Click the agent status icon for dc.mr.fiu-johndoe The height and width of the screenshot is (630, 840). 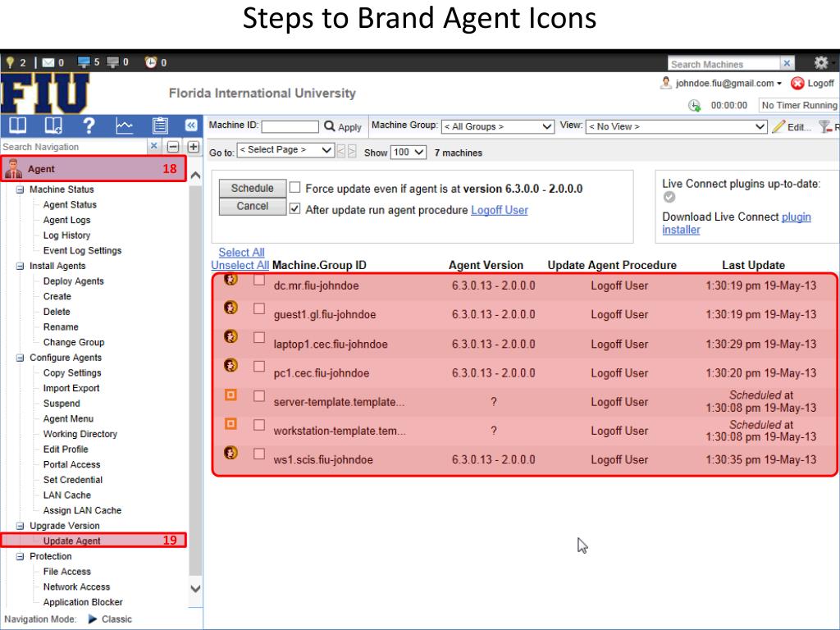coord(231,279)
